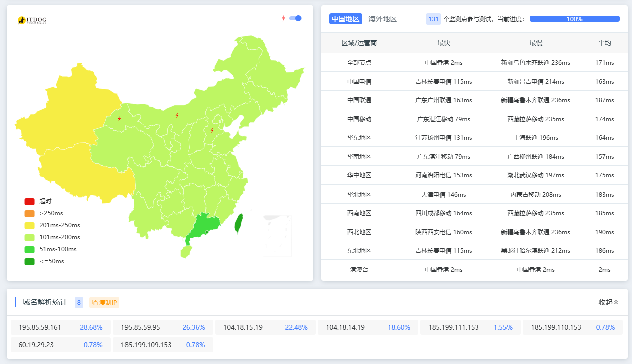Switch to the 海外地区 tab
Image resolution: width=632 pixels, height=364 pixels.
coord(383,19)
